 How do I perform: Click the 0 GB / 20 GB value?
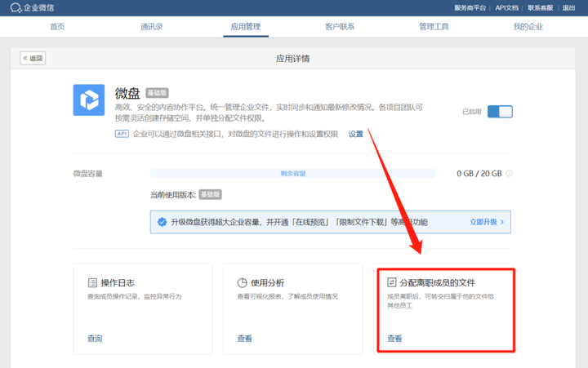479,174
